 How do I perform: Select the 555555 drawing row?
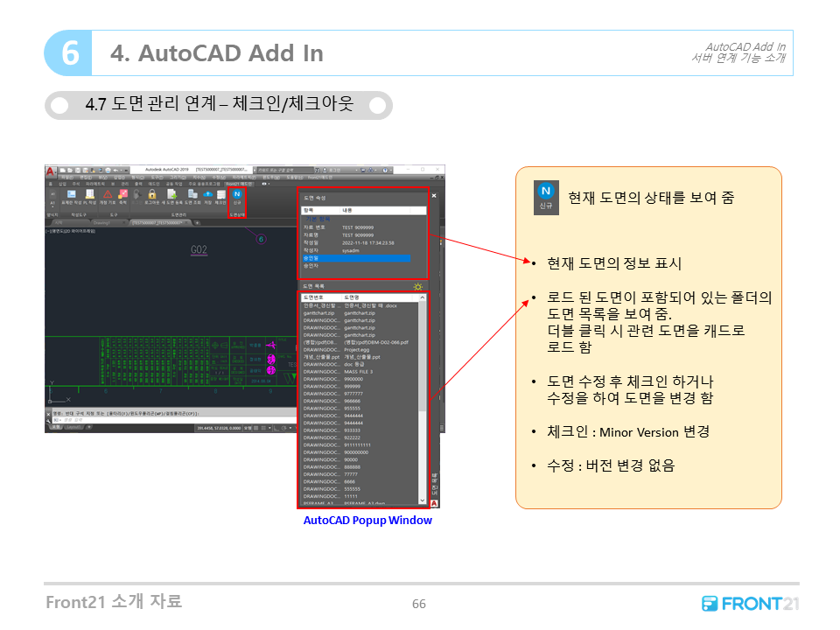(x=360, y=489)
